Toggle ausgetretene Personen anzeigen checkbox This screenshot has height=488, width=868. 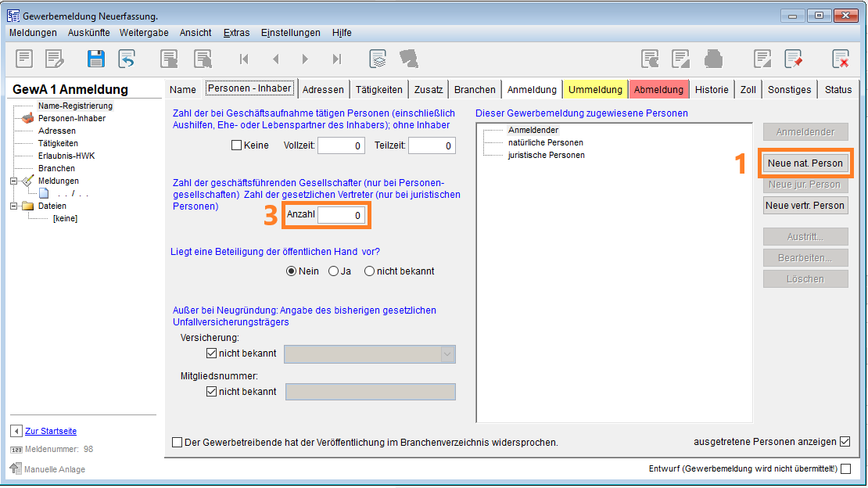click(x=845, y=442)
